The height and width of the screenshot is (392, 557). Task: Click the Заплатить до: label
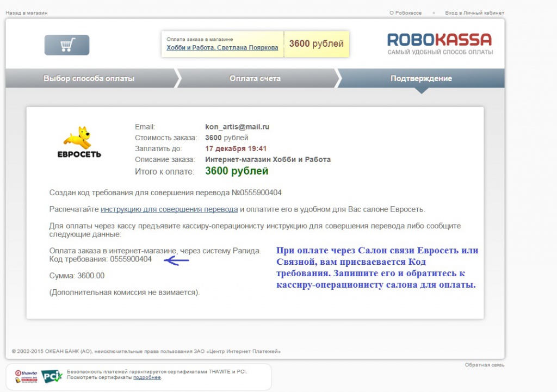tap(158, 149)
